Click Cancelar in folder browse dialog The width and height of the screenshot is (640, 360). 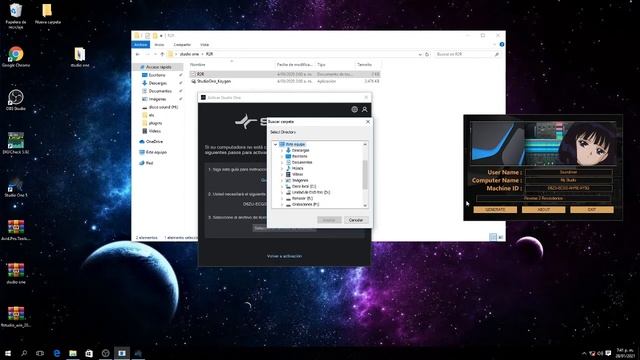click(x=356, y=220)
